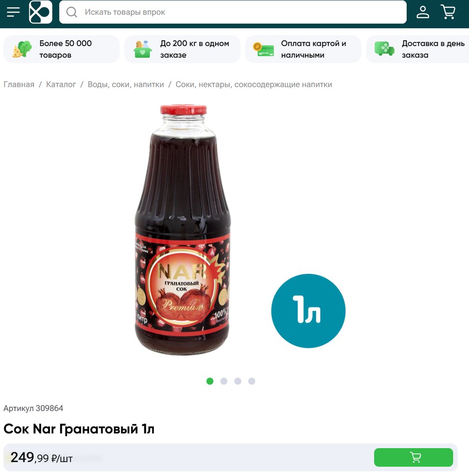
Task: Click the grocery box icon
Action: [x=142, y=49]
